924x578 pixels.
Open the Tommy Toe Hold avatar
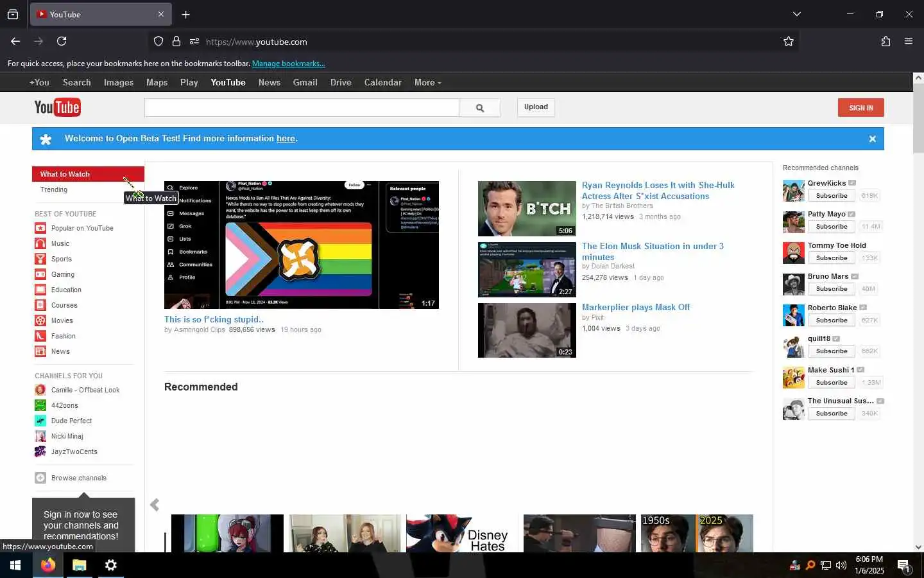click(x=794, y=253)
